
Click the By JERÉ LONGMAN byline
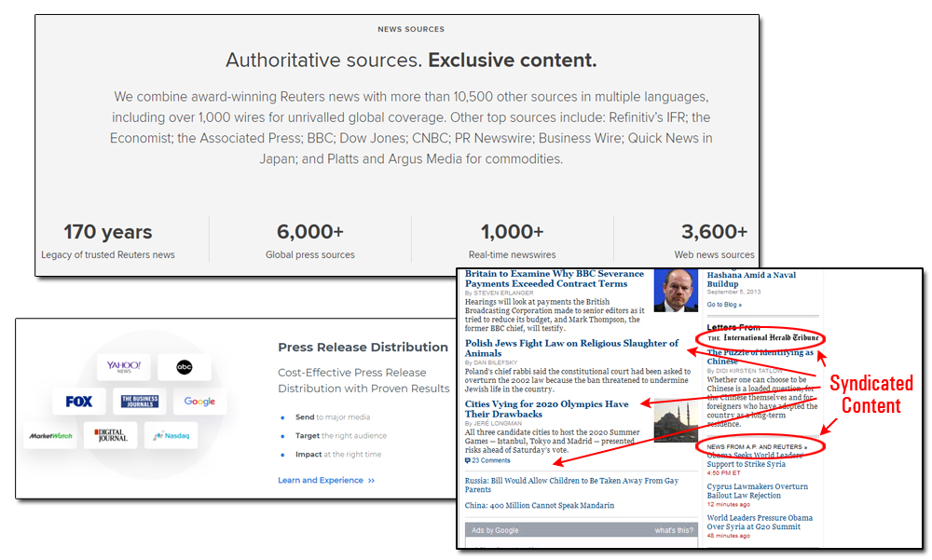[x=493, y=423]
